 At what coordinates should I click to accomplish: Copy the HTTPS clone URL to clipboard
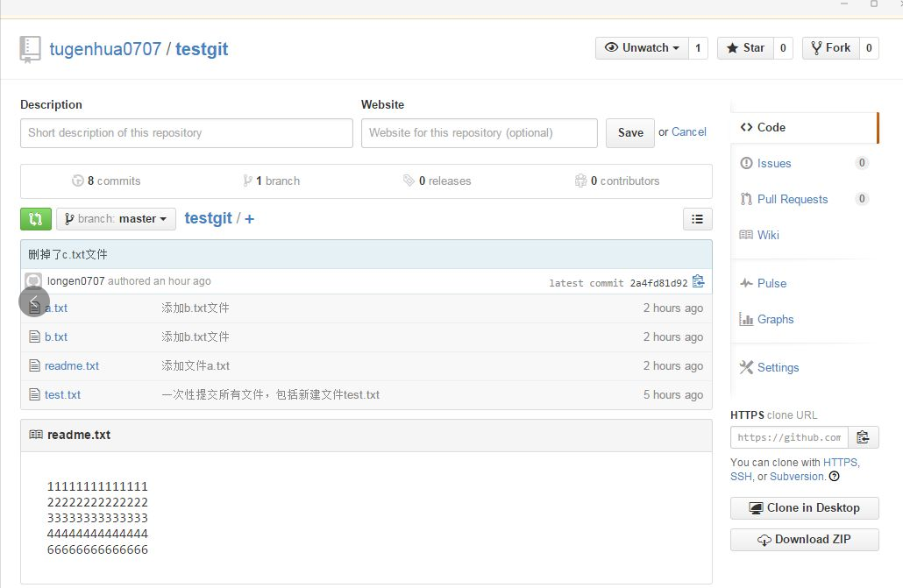pos(863,437)
